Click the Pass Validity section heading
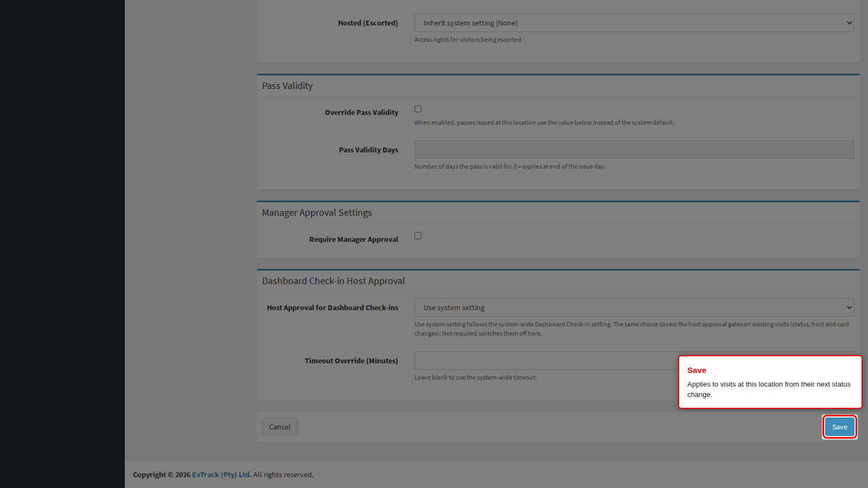This screenshot has height=488, width=868. [288, 86]
